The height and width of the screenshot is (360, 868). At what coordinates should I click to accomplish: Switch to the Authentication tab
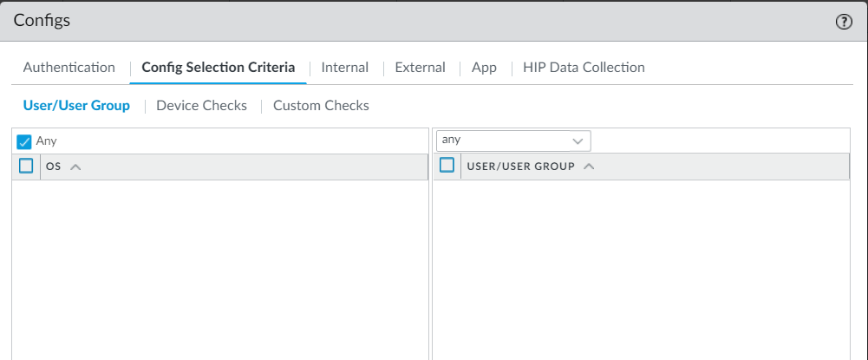pyautogui.click(x=69, y=67)
